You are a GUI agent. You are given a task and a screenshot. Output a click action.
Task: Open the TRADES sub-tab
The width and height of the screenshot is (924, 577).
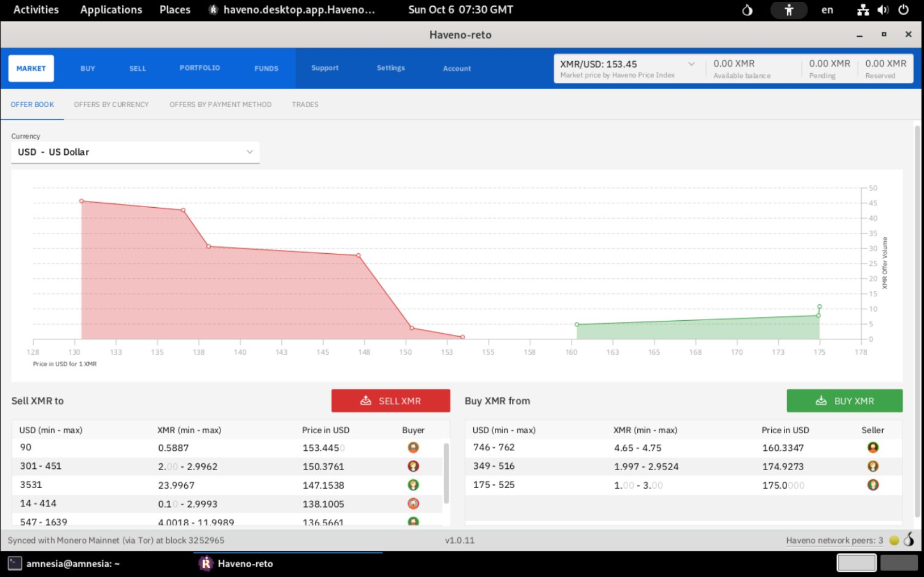(x=305, y=104)
